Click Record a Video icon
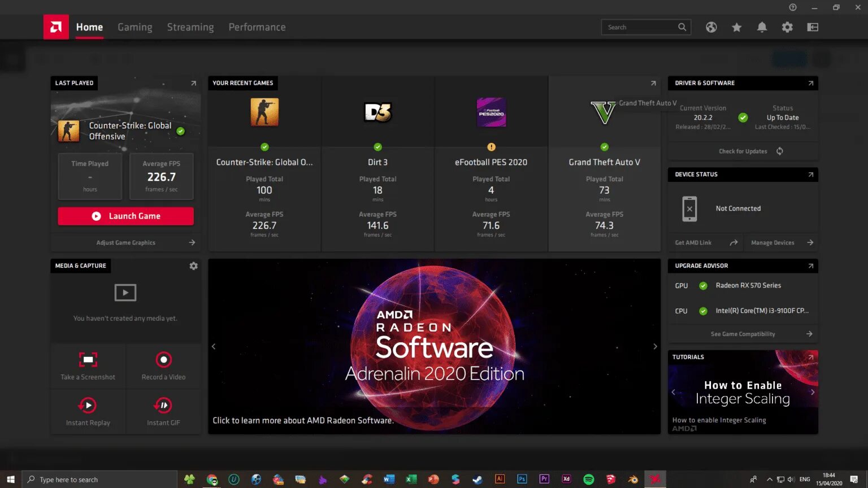The width and height of the screenshot is (868, 488). coord(163,360)
